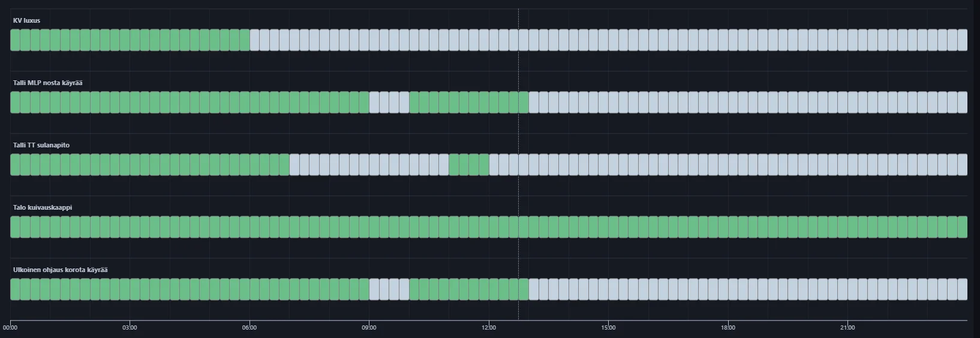Select first grey cell at 12:00 in Talli TT row

point(494,165)
